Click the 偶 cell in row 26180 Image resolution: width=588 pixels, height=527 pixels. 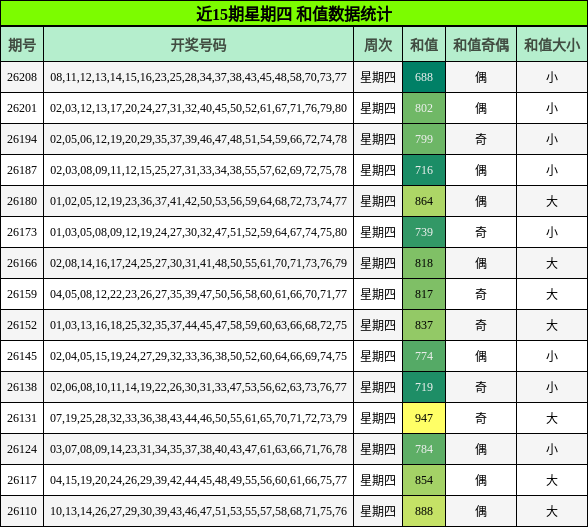(x=481, y=201)
